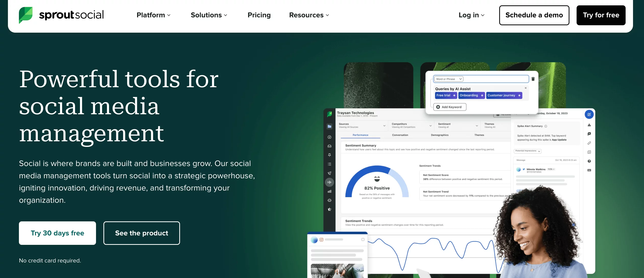Open the 'Potential Impressions' dropdown
The image size is (644, 278).
527,151
